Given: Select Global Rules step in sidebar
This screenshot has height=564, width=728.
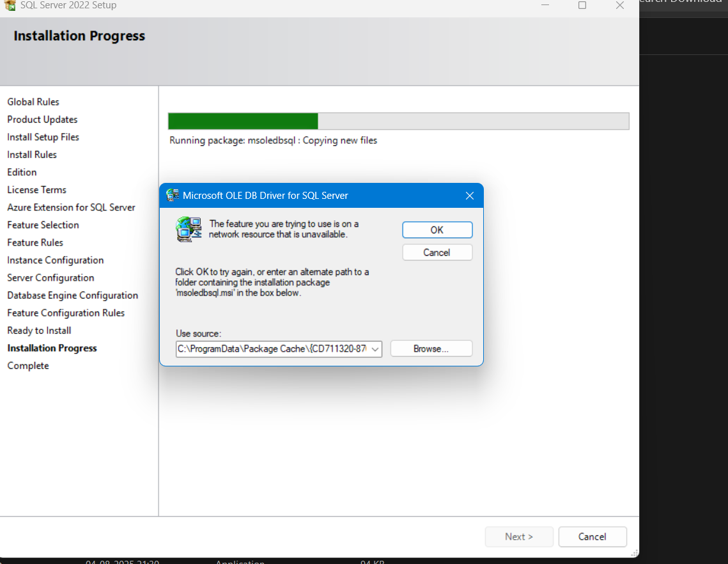Looking at the screenshot, I should pyautogui.click(x=33, y=102).
